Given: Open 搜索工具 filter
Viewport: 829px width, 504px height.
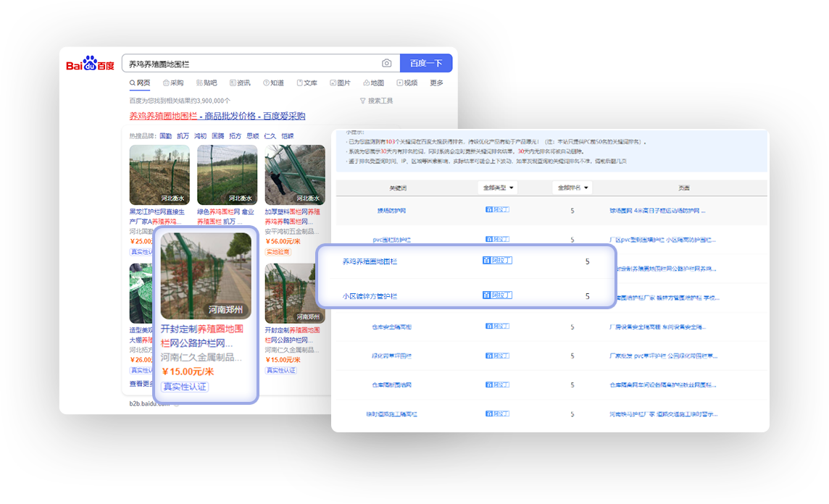Looking at the screenshot, I should pyautogui.click(x=376, y=101).
